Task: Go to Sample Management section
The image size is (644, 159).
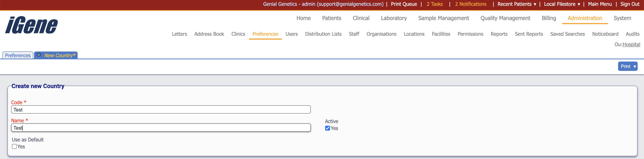Action: pyautogui.click(x=443, y=18)
